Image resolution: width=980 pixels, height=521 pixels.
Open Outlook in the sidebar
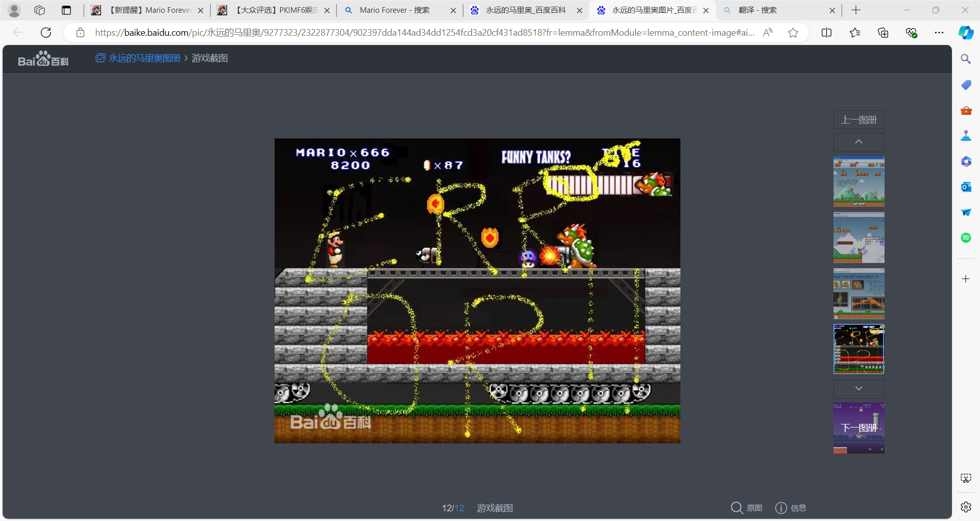pos(966,187)
